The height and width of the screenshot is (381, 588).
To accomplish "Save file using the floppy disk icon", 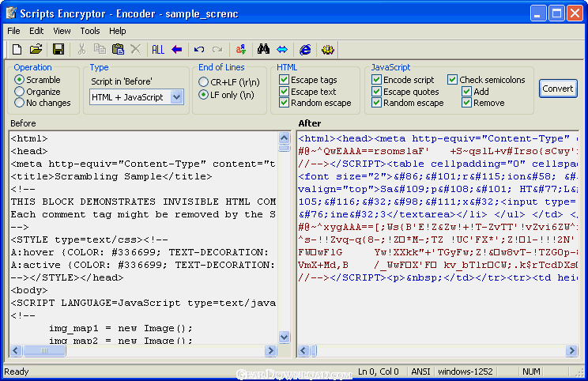I will click(58, 49).
